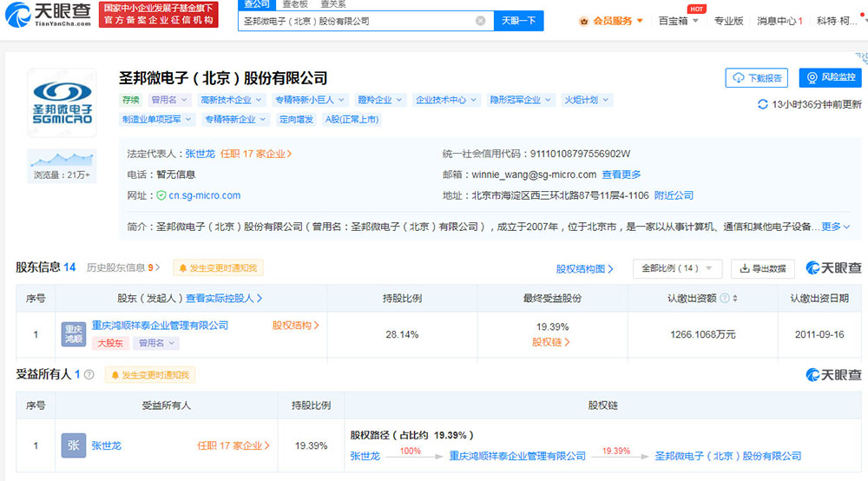Click shareholder 发生变更时通知我 alert button

(218, 268)
